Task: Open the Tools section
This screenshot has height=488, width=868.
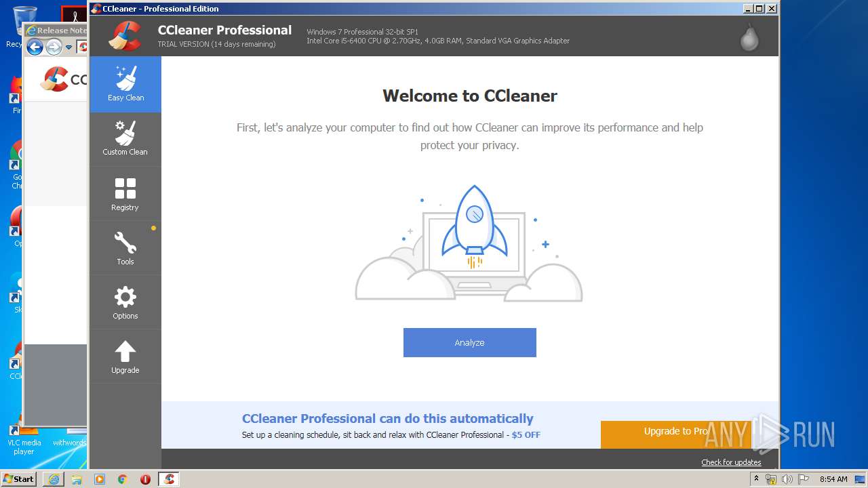Action: pos(125,248)
